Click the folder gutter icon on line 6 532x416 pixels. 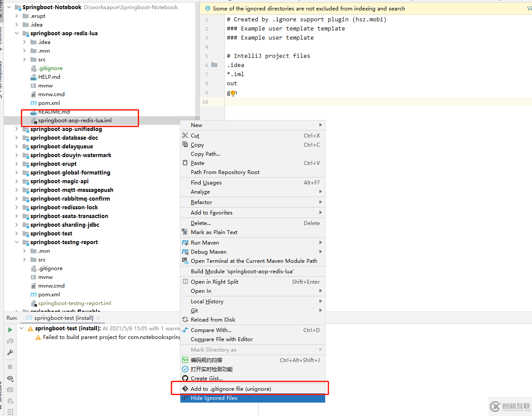click(x=214, y=65)
